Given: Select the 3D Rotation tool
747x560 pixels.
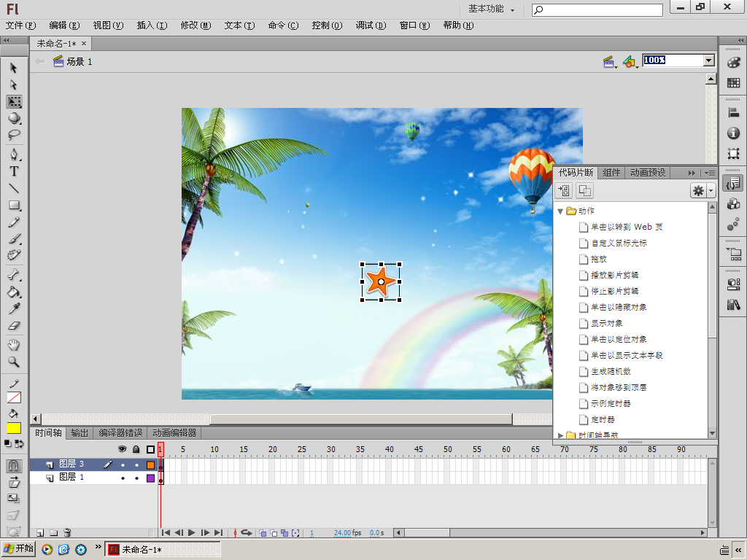Looking at the screenshot, I should click(14, 118).
